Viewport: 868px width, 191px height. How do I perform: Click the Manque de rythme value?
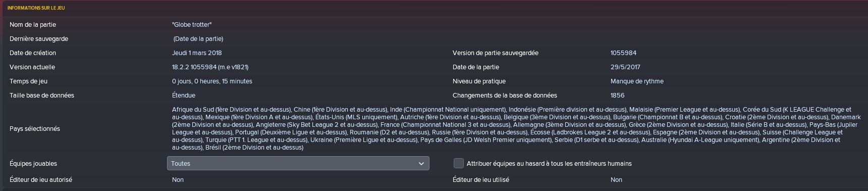tap(637, 81)
